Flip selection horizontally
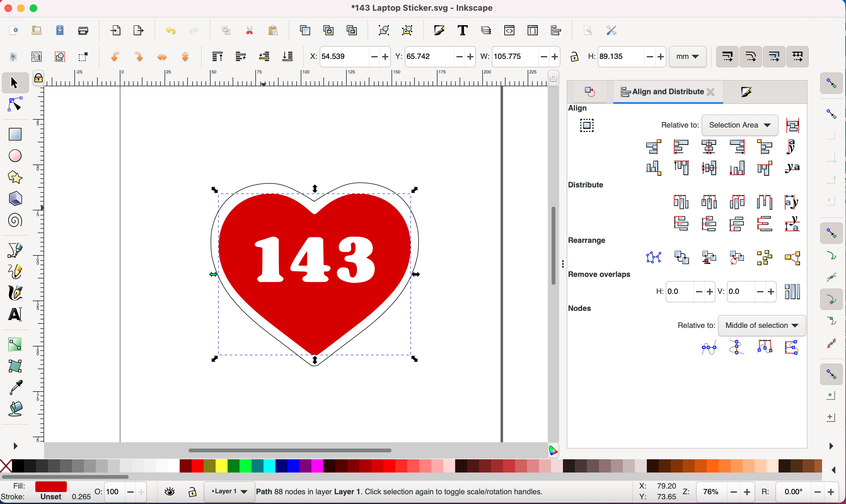Image resolution: width=846 pixels, height=504 pixels. click(x=162, y=57)
